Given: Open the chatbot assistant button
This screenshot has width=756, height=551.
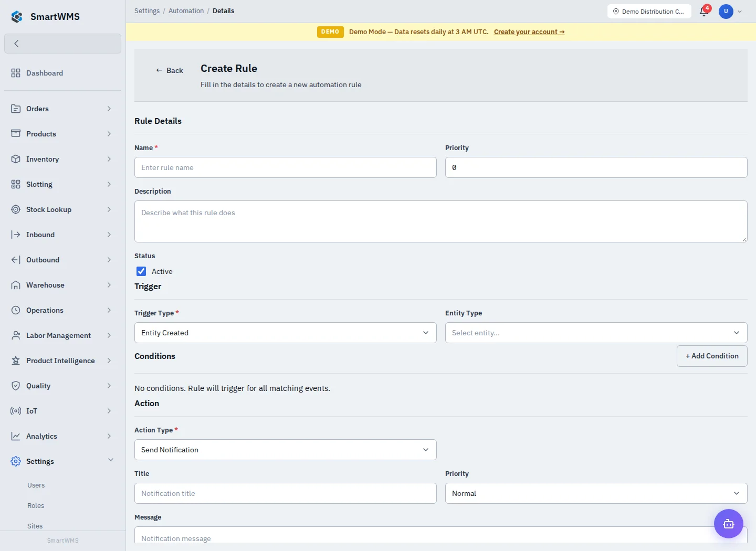Looking at the screenshot, I should click(728, 524).
